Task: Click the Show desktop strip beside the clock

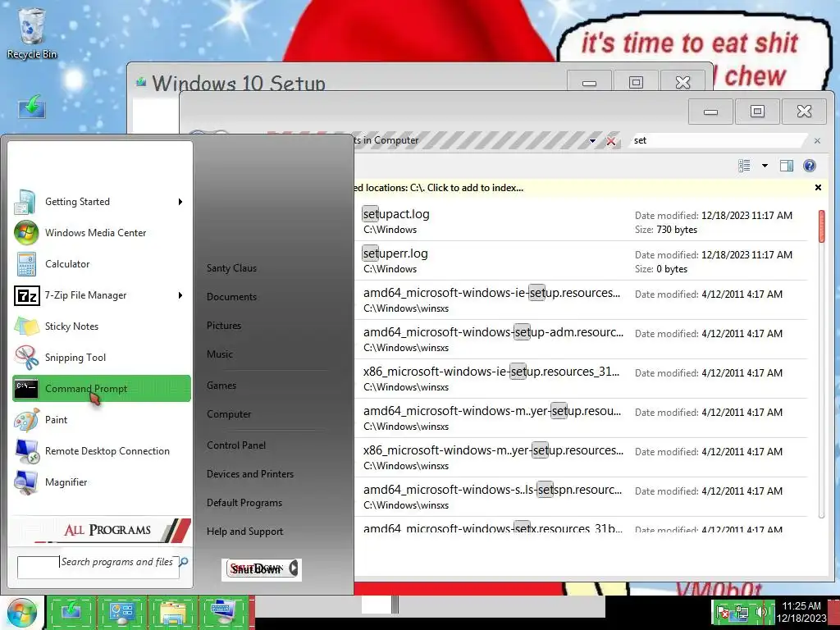Action: pyautogui.click(x=833, y=612)
